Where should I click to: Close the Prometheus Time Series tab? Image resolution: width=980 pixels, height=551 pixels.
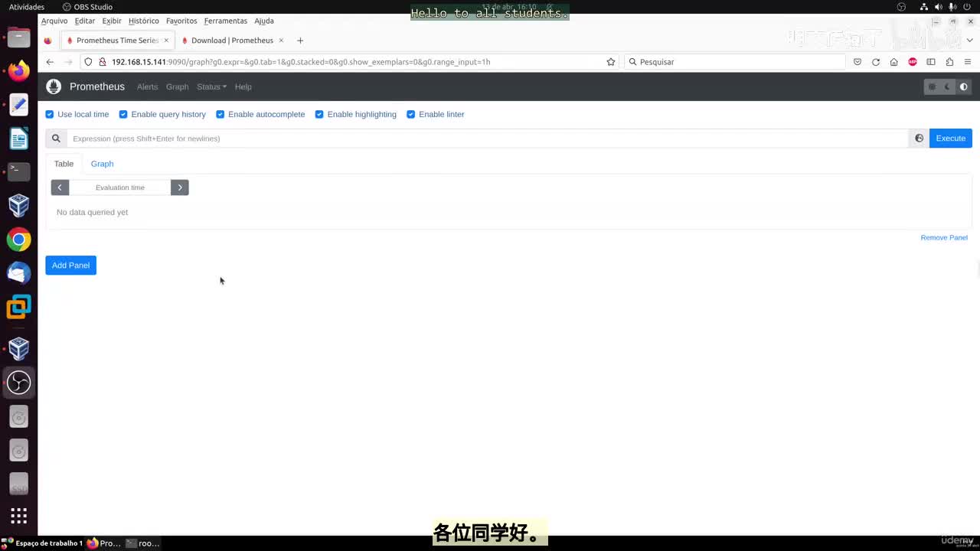coord(166,41)
